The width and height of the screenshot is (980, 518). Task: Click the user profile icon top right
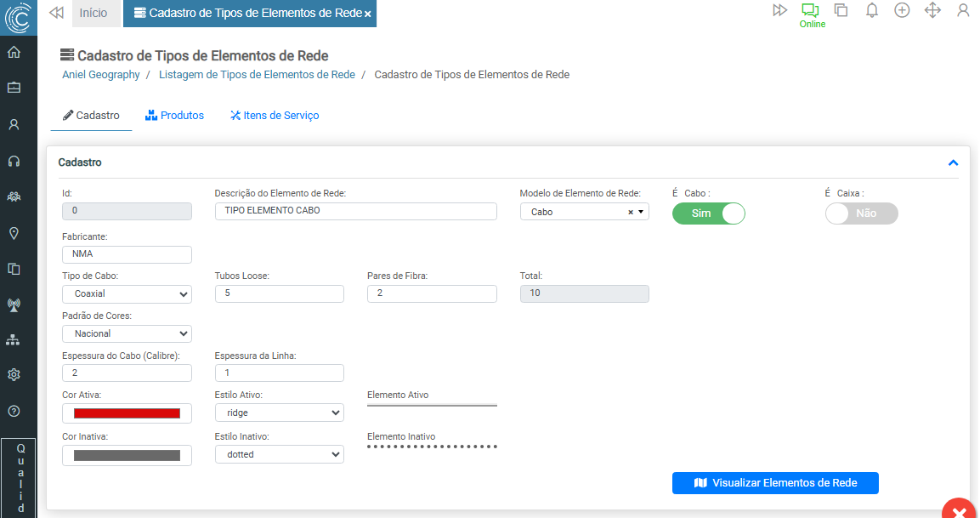pos(963,11)
